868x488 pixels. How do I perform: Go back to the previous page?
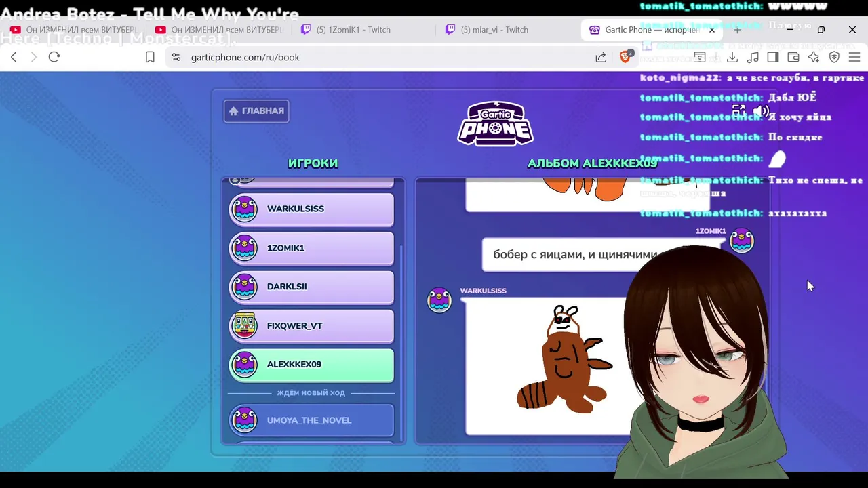(14, 57)
